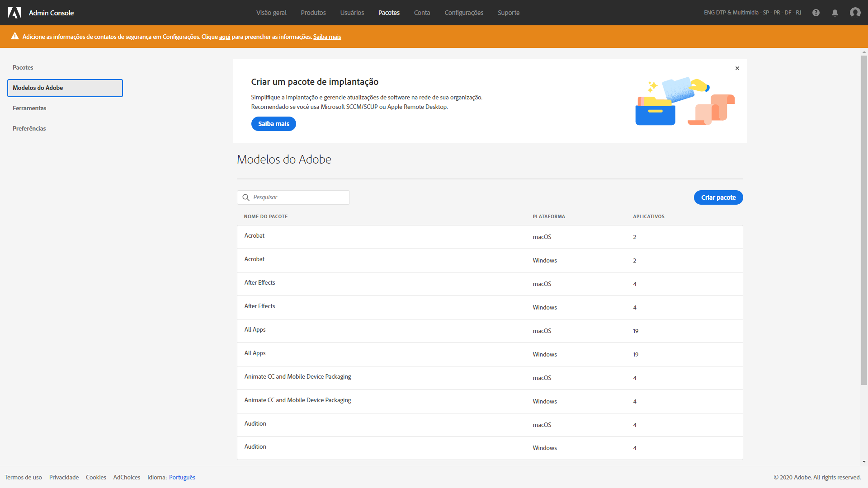868x488 pixels.
Task: Click the Adobe logo icon
Action: [x=14, y=13]
